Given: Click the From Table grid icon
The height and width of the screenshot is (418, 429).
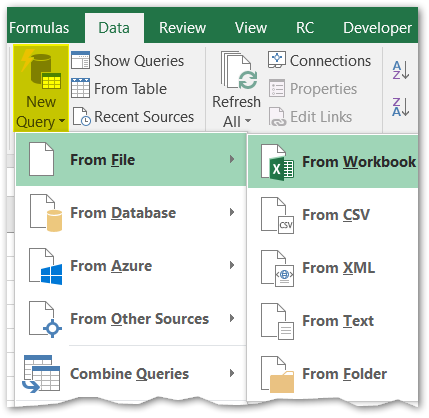Looking at the screenshot, I should [x=80, y=88].
